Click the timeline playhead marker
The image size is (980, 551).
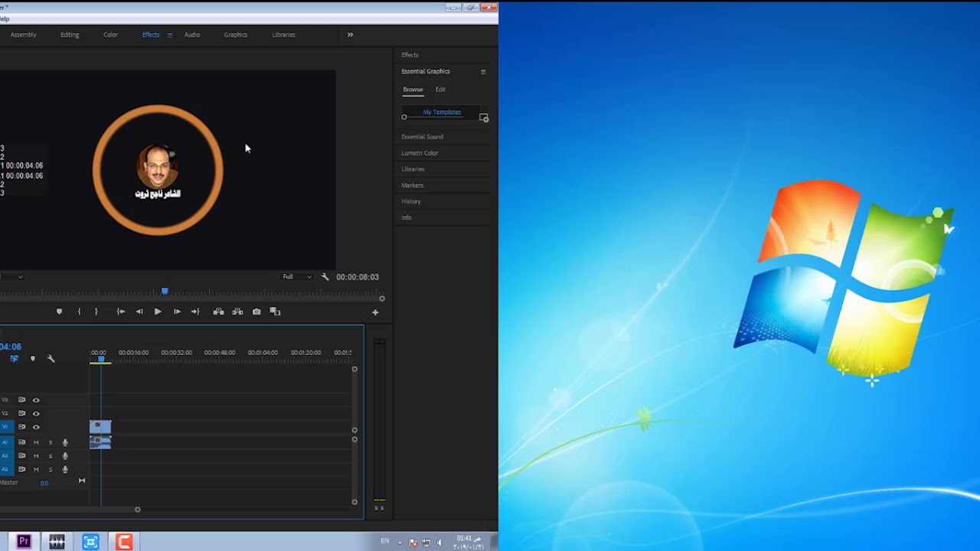[100, 359]
